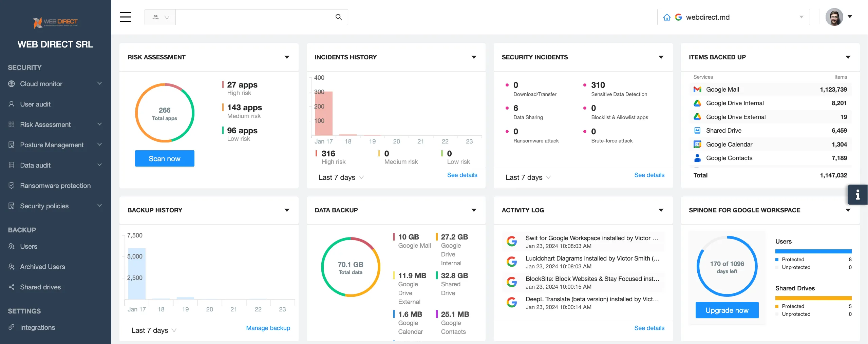Click the Google Mail service icon
Image resolution: width=868 pixels, height=344 pixels.
point(698,89)
